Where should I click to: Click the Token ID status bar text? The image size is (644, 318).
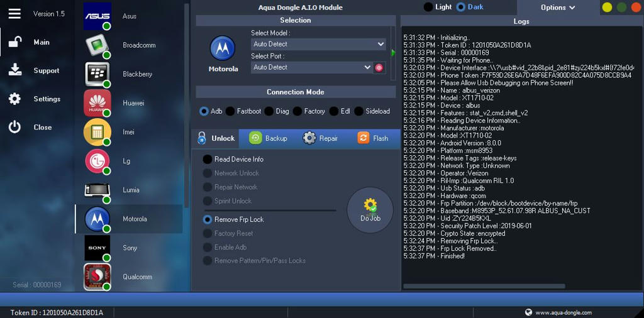tap(57, 313)
